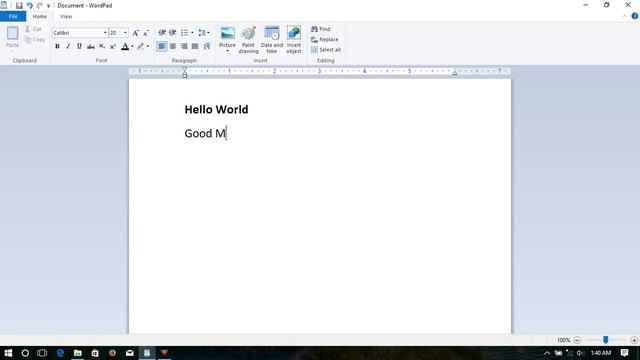The width and height of the screenshot is (640, 360).
Task: Toggle Superscript formatting
Action: [x=113, y=46]
